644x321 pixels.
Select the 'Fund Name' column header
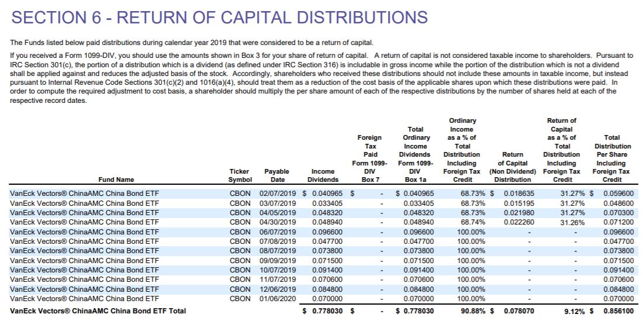116,180
